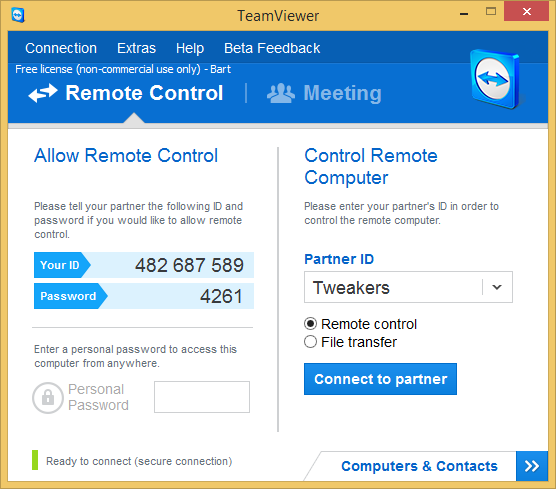556x489 pixels.
Task: Click the Remote Control arrows icon
Action: (43, 93)
